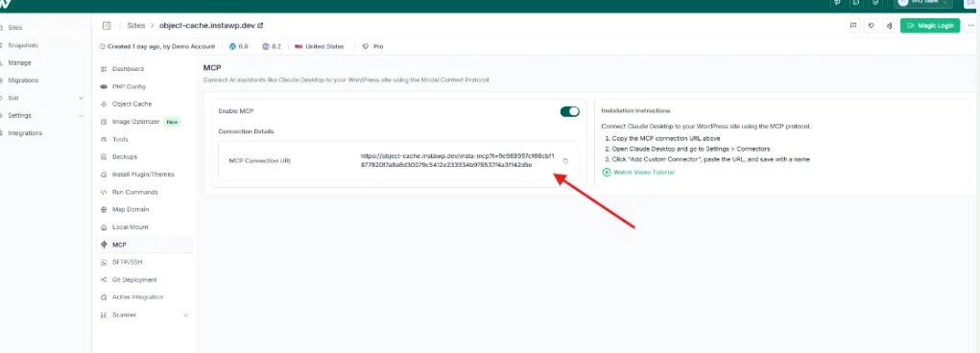Click the Git Deployment icon
980x353 pixels.
pyautogui.click(x=104, y=279)
